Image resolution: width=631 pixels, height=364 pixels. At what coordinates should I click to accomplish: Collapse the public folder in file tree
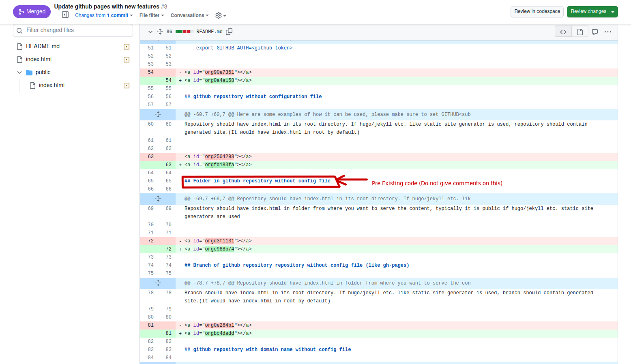pyautogui.click(x=19, y=72)
